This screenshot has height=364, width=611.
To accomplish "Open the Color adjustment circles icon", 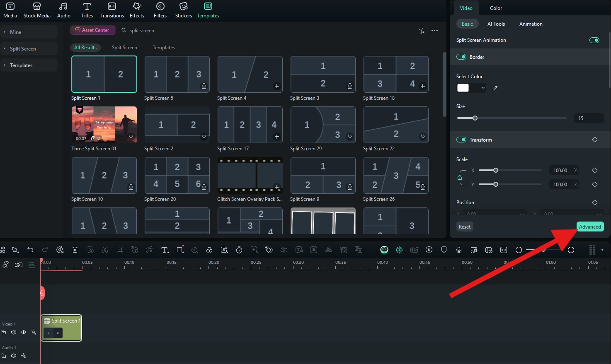I will point(209,250).
